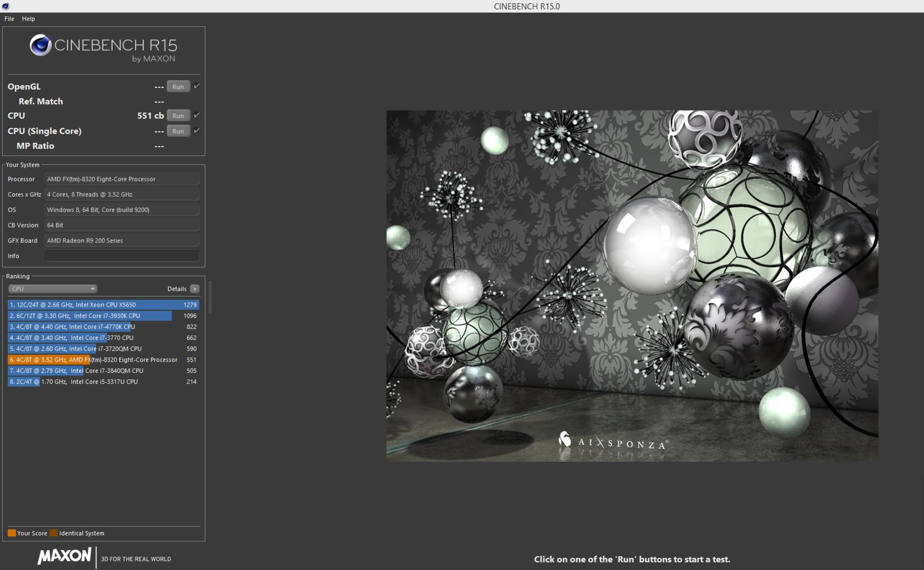Image resolution: width=924 pixels, height=570 pixels.
Task: Open the Help menu
Action: click(29, 19)
